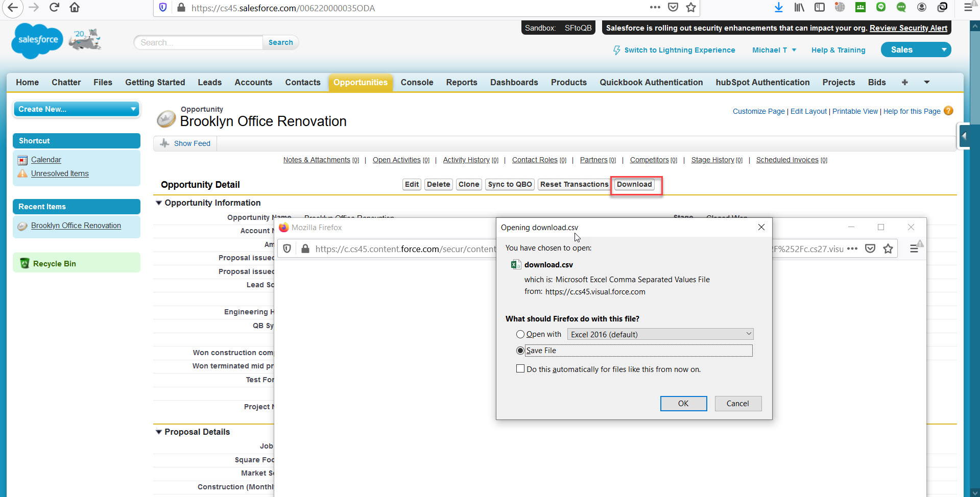Open Review Security Alert link

(x=908, y=28)
